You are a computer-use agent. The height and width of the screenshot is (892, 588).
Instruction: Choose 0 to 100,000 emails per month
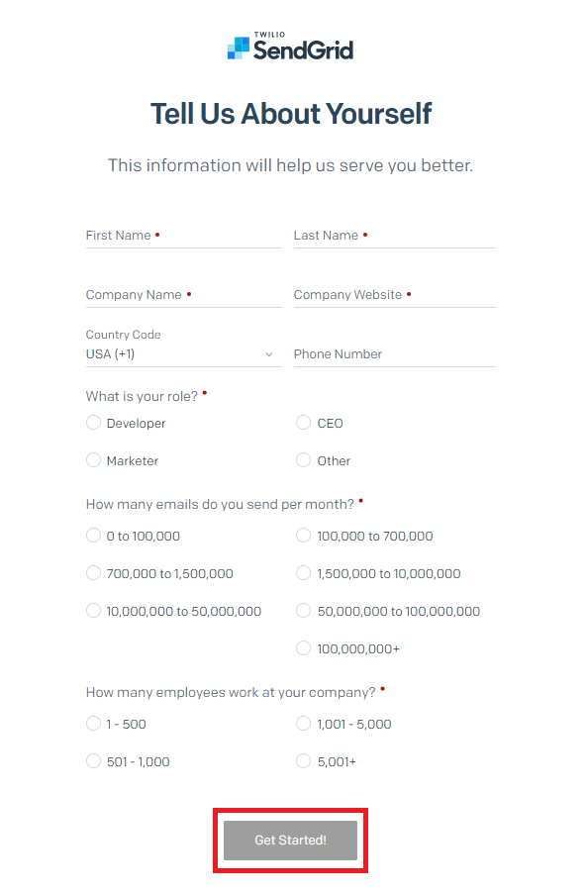tap(93, 536)
